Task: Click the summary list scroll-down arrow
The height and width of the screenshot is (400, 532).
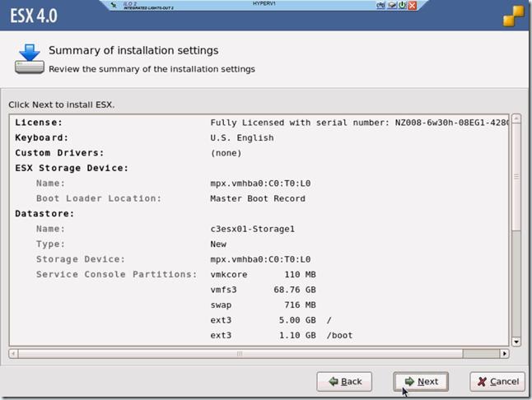Action: tap(516, 342)
